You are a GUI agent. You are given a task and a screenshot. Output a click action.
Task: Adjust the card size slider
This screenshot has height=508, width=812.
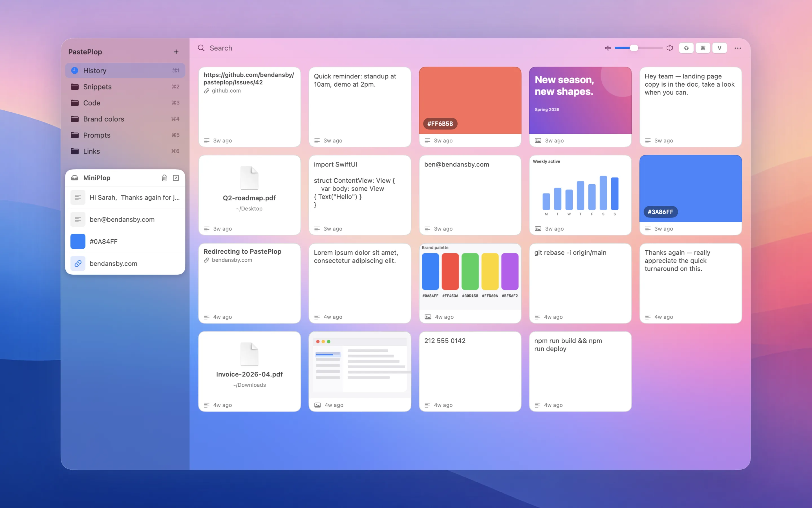coord(638,48)
